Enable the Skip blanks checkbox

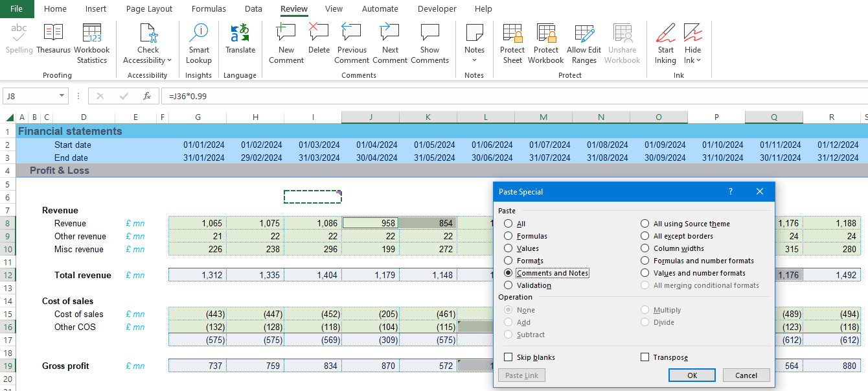[x=508, y=357]
